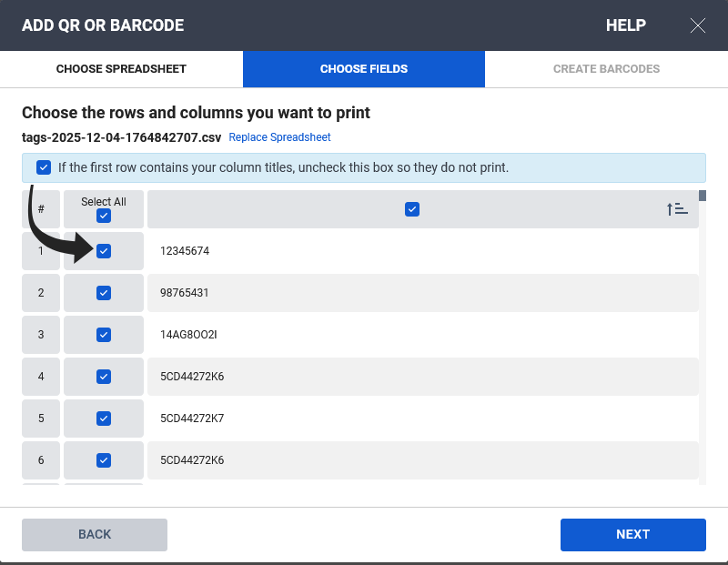Disable row 5 checkbox for 5CD44272K7
The width and height of the screenshot is (728, 565).
(104, 419)
